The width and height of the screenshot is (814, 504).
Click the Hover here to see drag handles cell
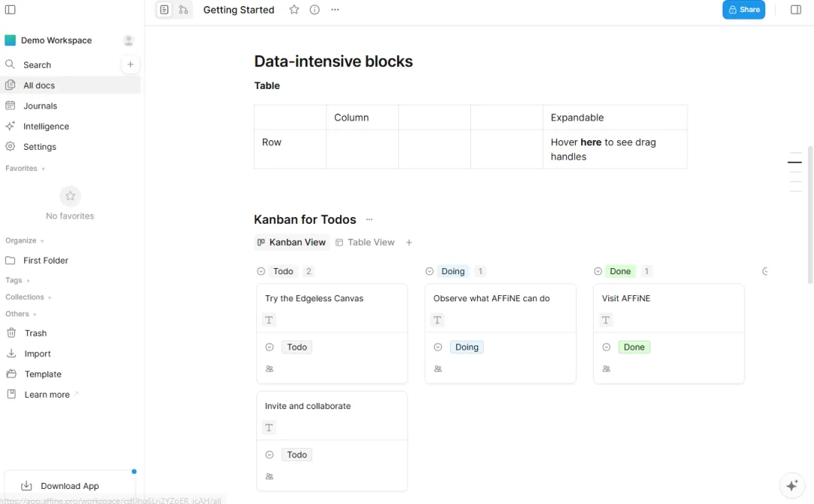coord(615,149)
